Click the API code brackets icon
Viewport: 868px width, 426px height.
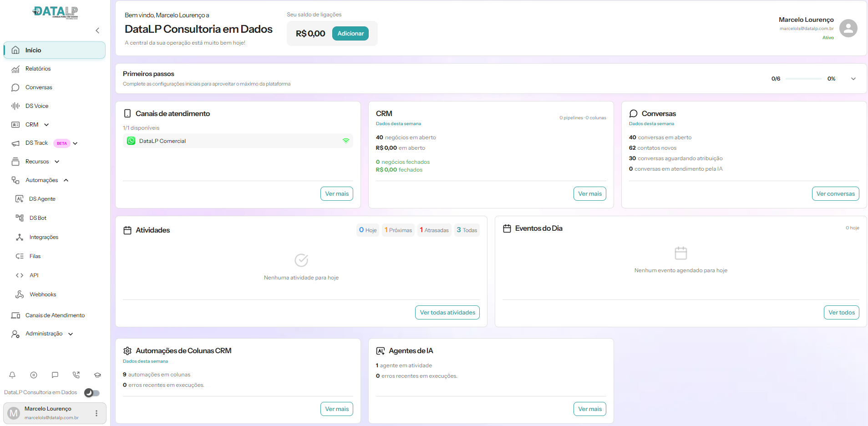(20, 275)
